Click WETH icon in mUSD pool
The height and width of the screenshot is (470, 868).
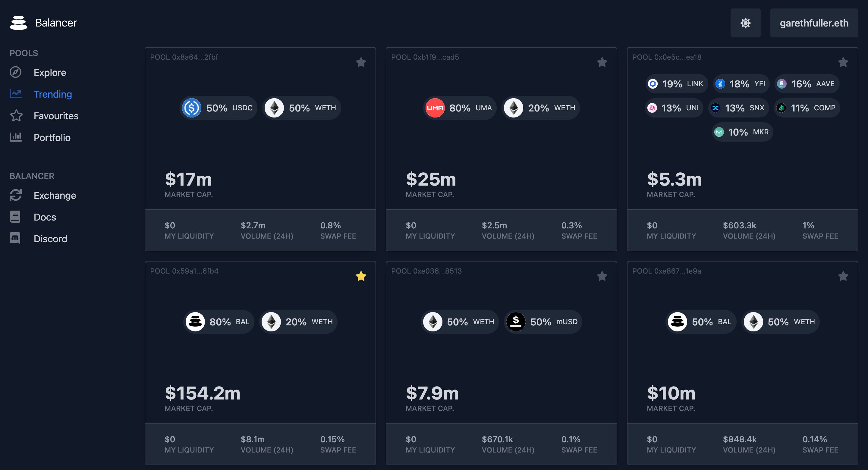point(433,322)
